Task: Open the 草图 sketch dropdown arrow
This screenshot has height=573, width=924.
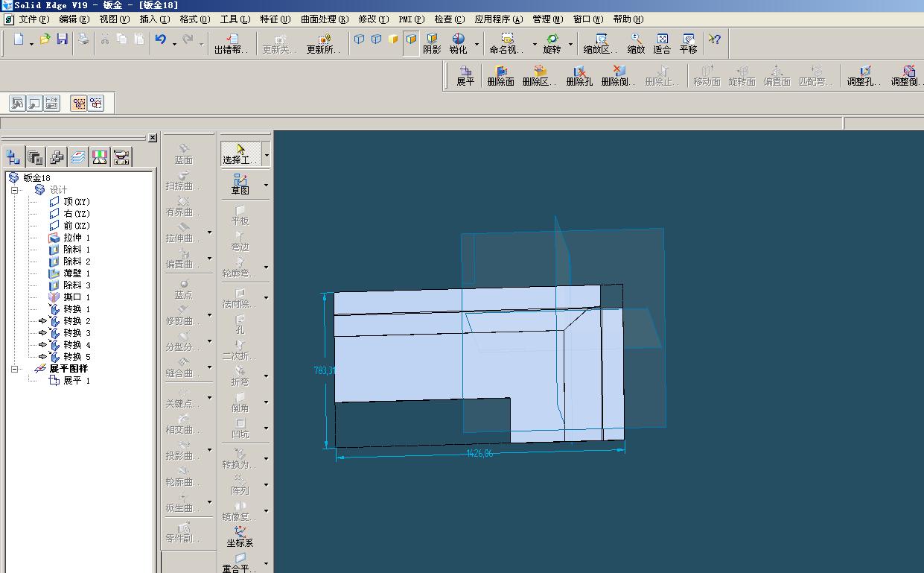Action: tap(267, 185)
